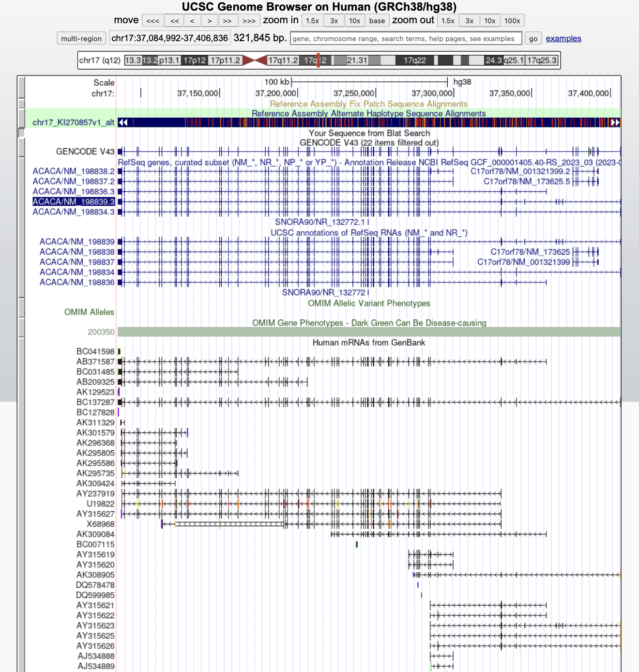Zoom out 10x
Screen dimensions: 639x672
click(490, 21)
